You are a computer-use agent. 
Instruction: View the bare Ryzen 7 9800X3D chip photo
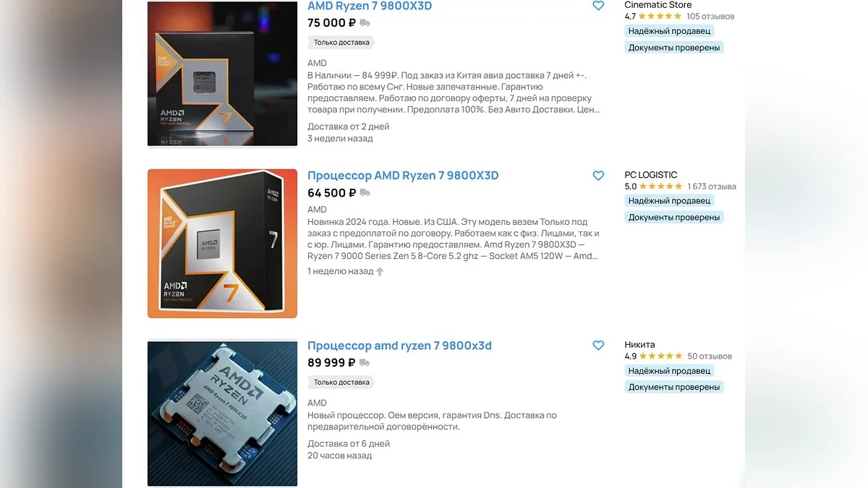[222, 414]
